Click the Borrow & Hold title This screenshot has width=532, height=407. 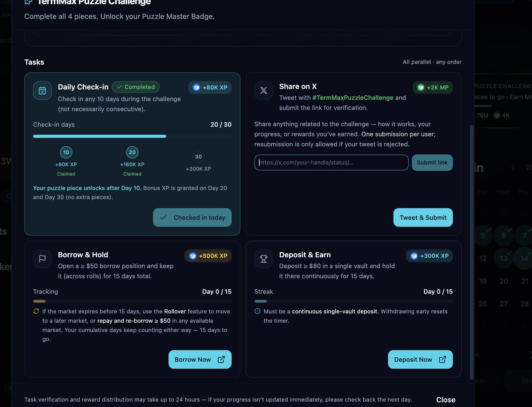pos(83,255)
